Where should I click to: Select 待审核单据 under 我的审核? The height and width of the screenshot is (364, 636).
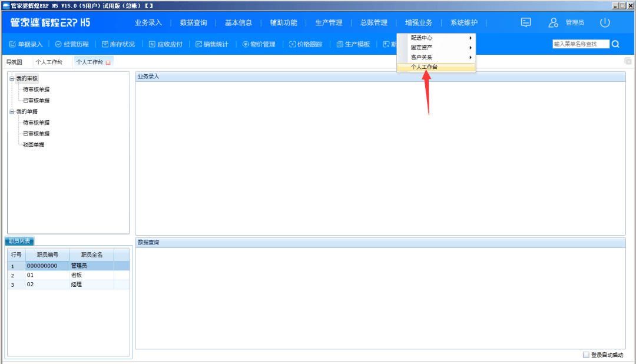click(36, 90)
